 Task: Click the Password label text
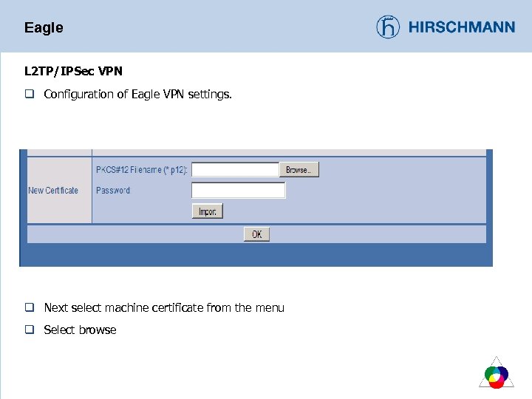click(x=113, y=191)
